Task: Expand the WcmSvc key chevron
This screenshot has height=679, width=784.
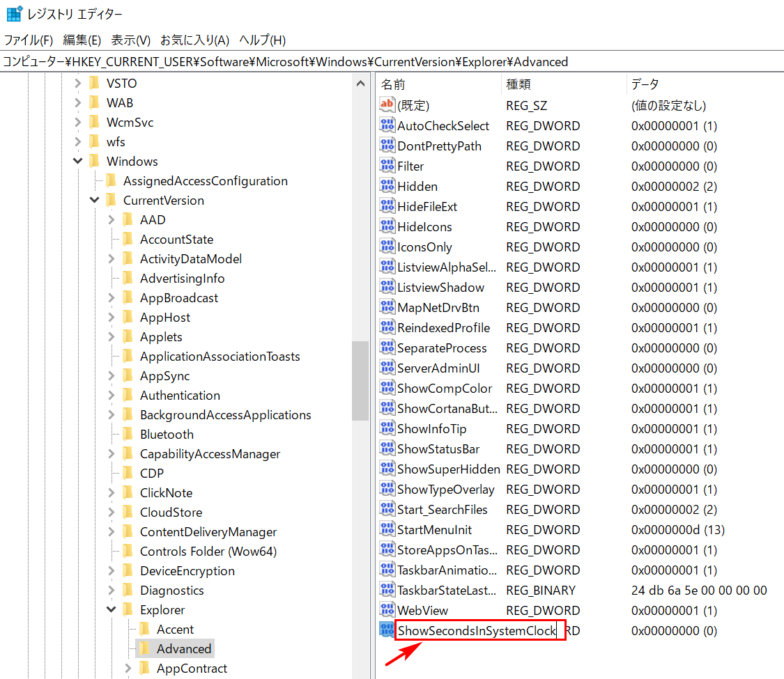Action: pyautogui.click(x=77, y=122)
